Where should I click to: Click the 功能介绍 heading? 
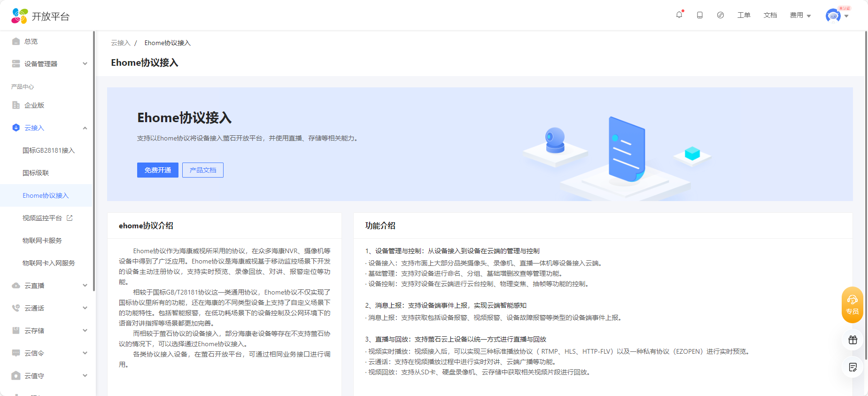(x=380, y=225)
